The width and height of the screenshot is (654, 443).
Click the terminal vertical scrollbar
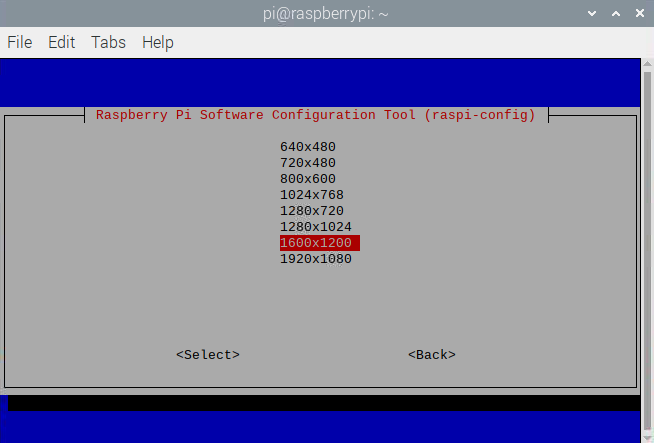pos(647,250)
